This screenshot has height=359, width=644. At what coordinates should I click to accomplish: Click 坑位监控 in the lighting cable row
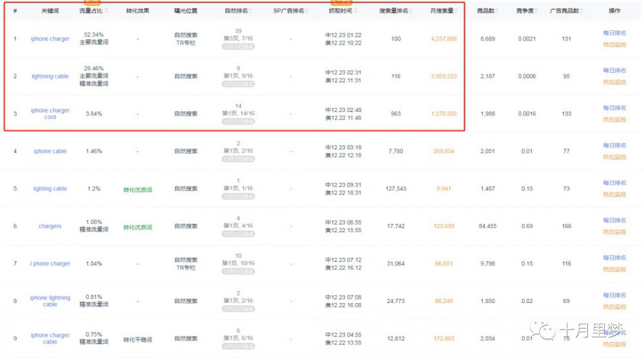click(614, 194)
